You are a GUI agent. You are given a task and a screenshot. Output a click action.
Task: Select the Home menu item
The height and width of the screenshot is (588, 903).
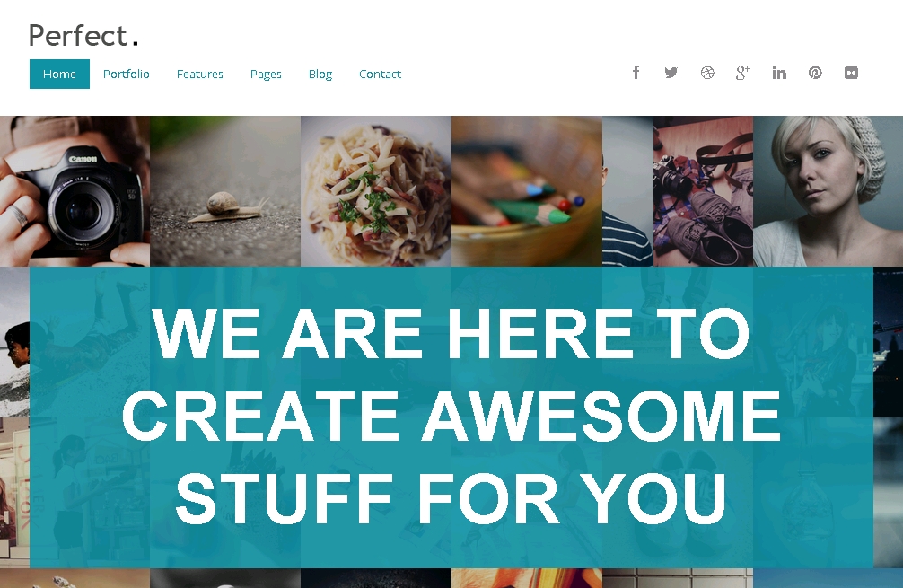[59, 74]
